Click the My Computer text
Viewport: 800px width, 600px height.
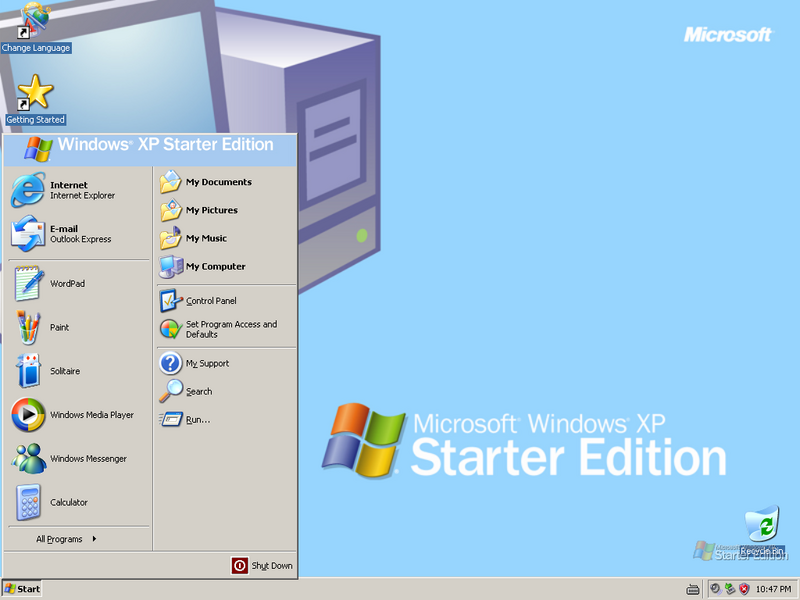click(215, 266)
